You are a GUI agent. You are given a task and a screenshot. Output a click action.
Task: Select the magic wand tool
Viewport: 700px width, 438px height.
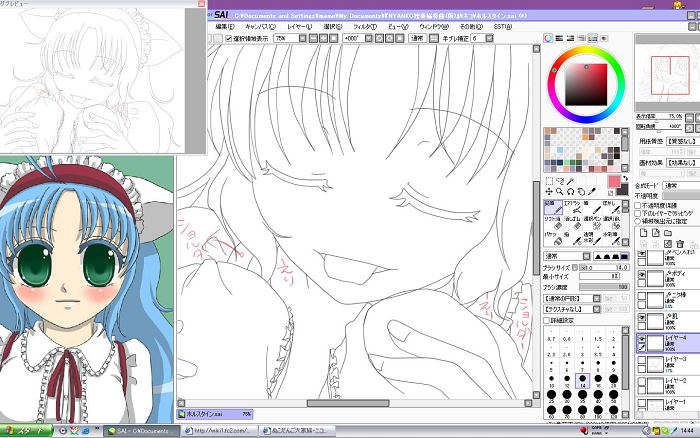click(x=571, y=181)
